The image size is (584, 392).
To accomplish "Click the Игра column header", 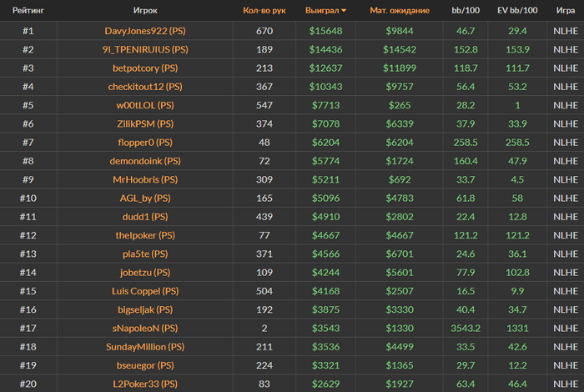I will coord(565,11).
